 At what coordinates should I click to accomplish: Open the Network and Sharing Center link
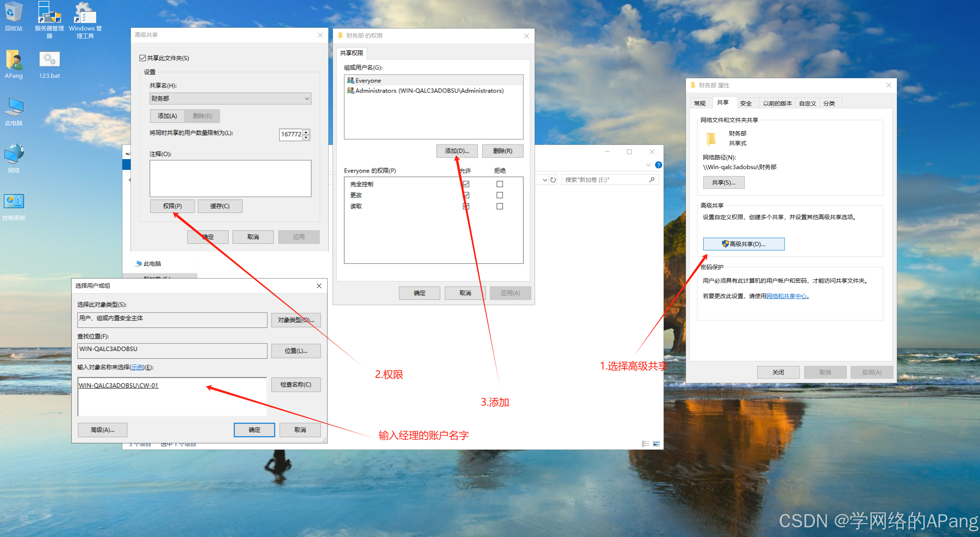click(x=786, y=296)
